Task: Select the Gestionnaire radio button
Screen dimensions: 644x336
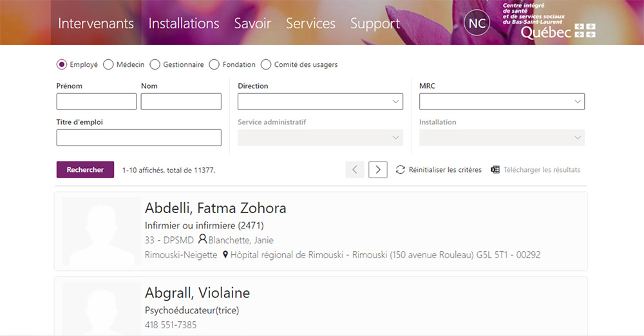Action: [x=155, y=64]
